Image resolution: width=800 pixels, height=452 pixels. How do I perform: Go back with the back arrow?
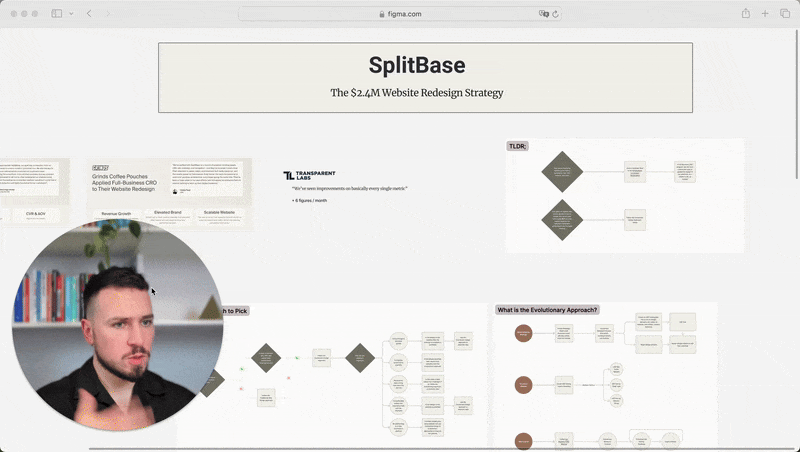click(89, 14)
